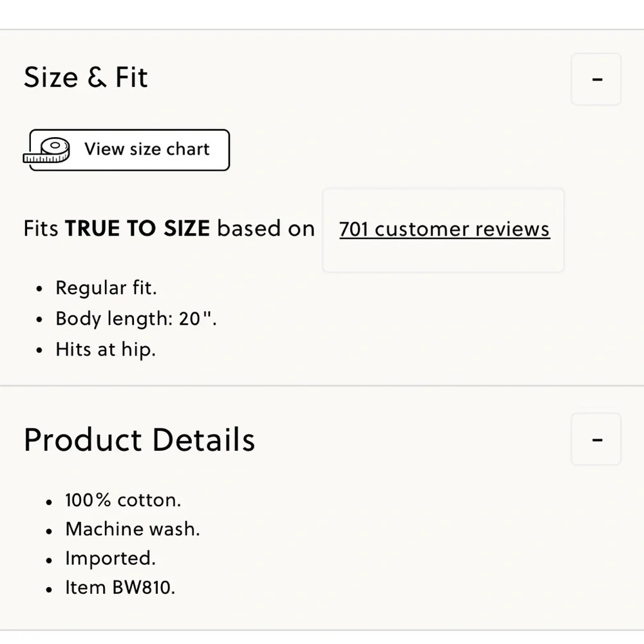
Task: Click the Item BW810 number
Action: coord(120,587)
